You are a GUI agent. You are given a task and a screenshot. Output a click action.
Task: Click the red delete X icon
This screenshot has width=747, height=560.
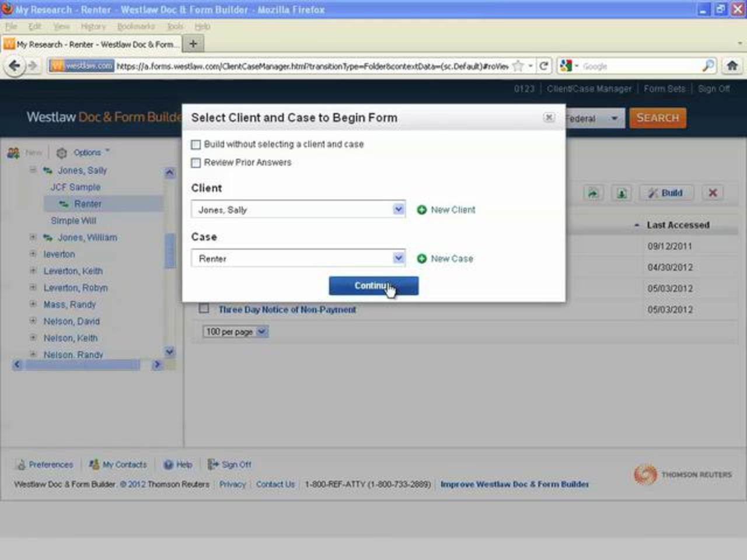713,193
